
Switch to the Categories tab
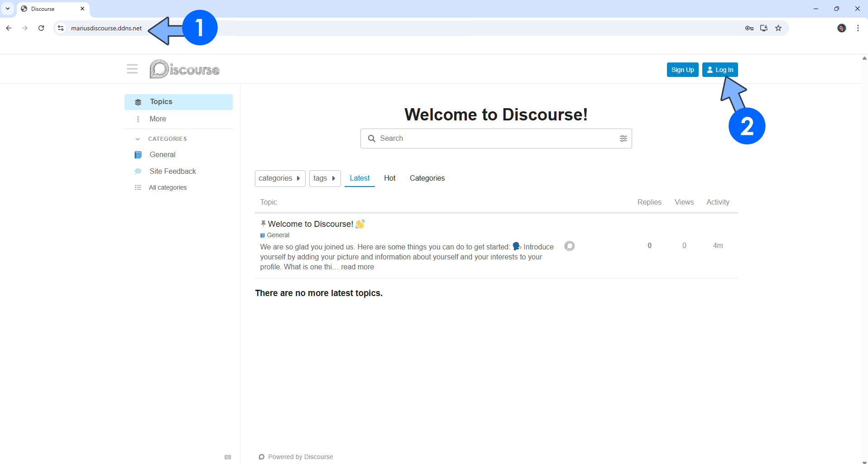coord(427,178)
